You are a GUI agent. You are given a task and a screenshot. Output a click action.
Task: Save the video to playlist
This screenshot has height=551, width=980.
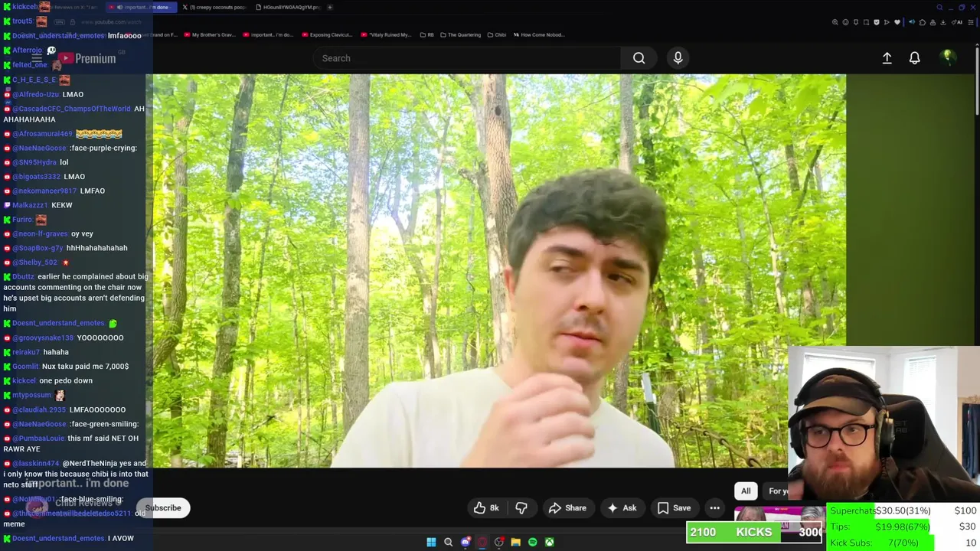(x=674, y=507)
